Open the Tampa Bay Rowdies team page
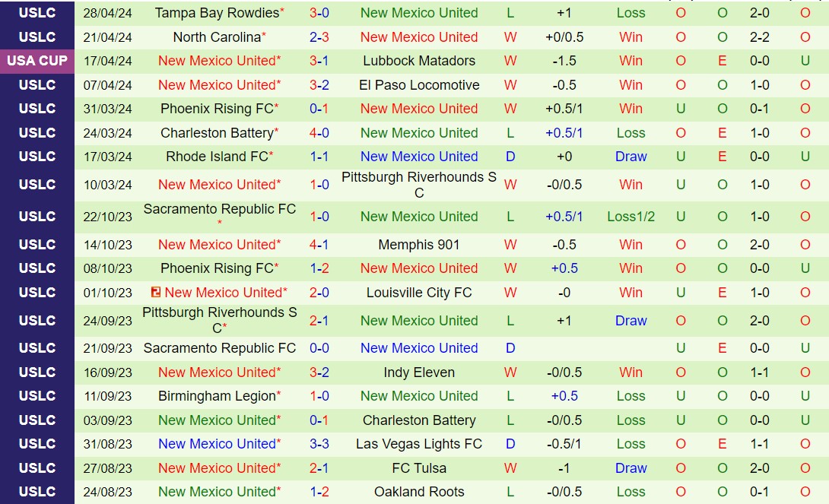The width and height of the screenshot is (829, 504). click(x=216, y=13)
